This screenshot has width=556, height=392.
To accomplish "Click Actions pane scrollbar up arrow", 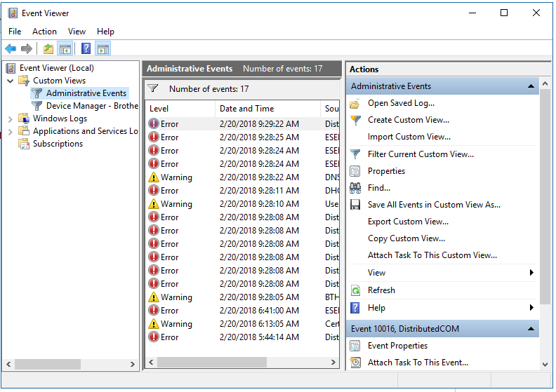I will tap(545, 83).
